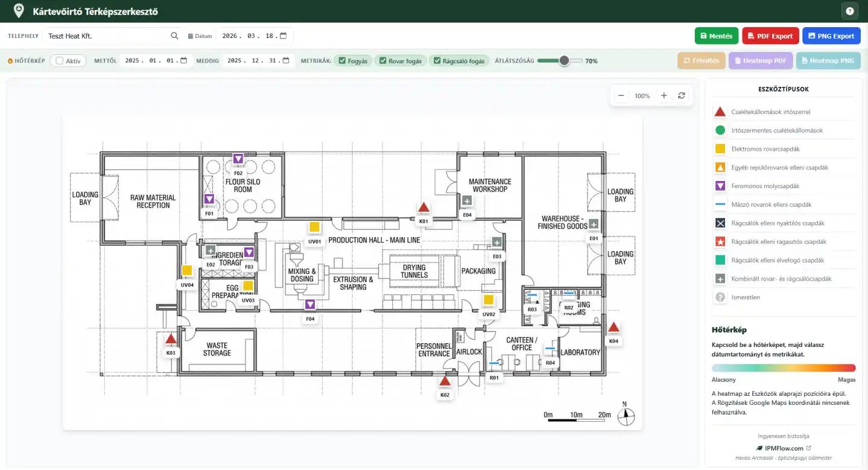
Task: Adjust the Átlátszóság opacity slider
Action: (560, 60)
